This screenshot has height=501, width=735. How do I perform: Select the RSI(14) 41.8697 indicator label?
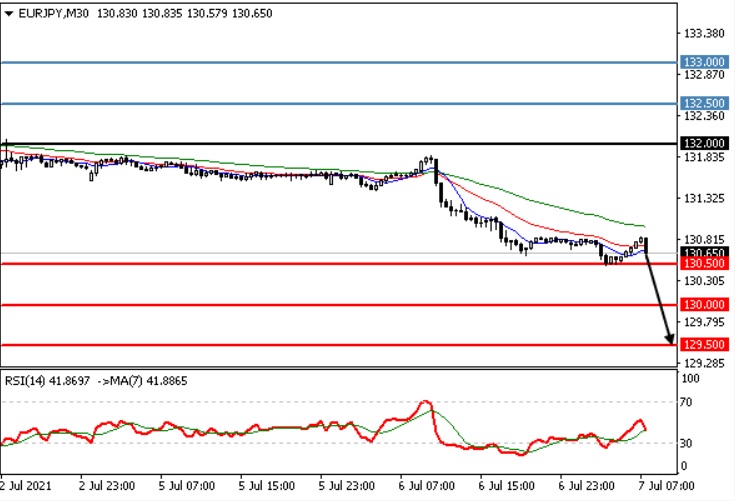[47, 381]
